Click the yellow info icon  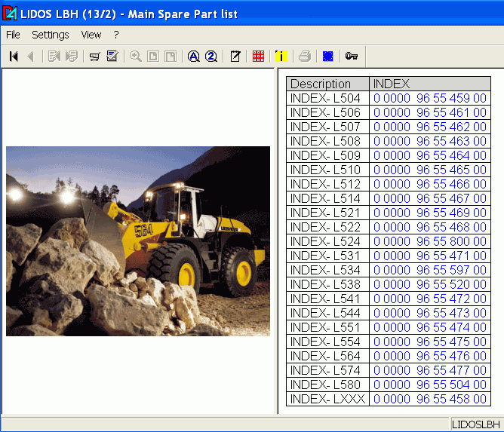pos(281,57)
